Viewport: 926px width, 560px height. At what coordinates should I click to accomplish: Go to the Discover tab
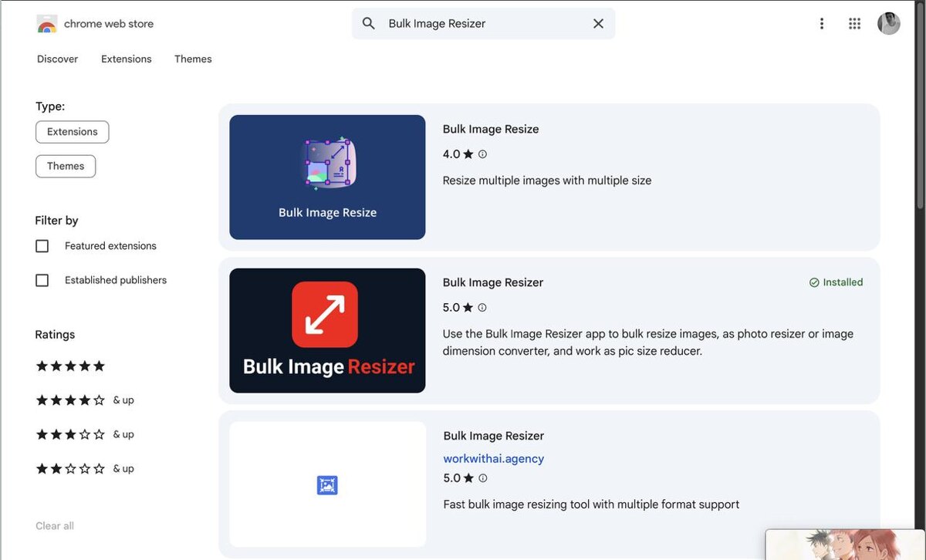58,59
